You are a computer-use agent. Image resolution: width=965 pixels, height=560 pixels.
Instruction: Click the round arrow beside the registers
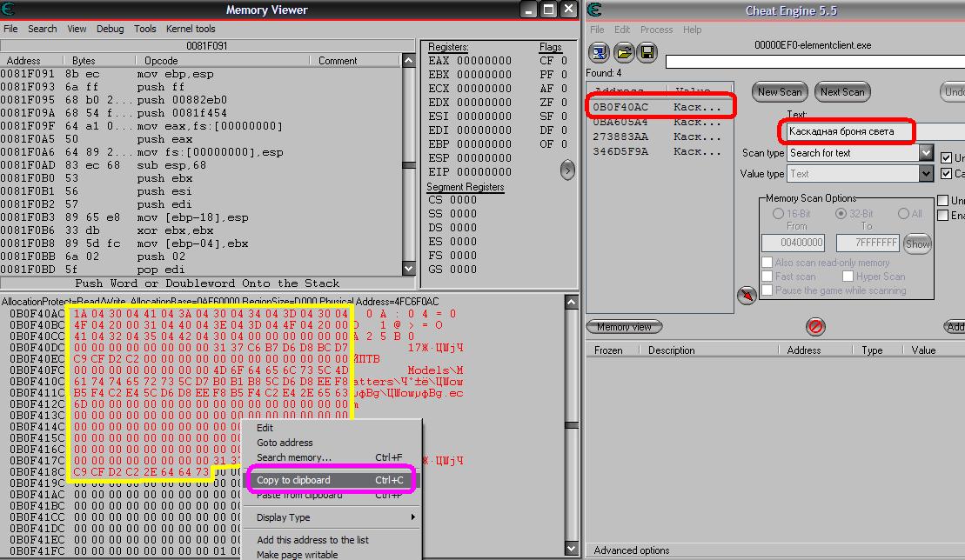tap(567, 170)
